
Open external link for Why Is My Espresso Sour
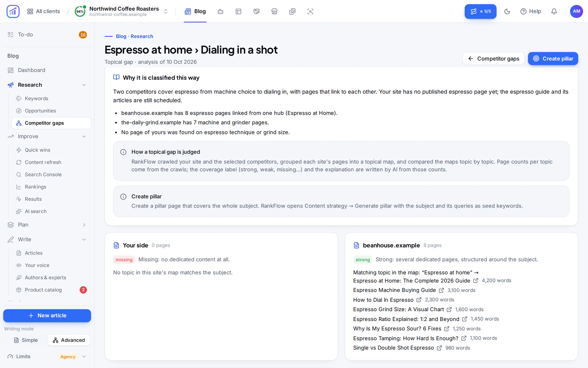[447, 328]
